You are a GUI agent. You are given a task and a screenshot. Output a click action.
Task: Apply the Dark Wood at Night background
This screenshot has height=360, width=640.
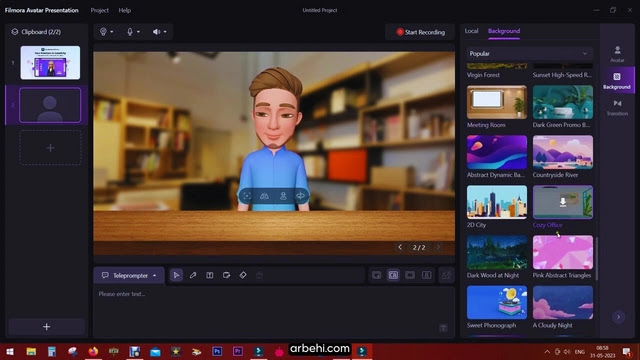click(497, 252)
